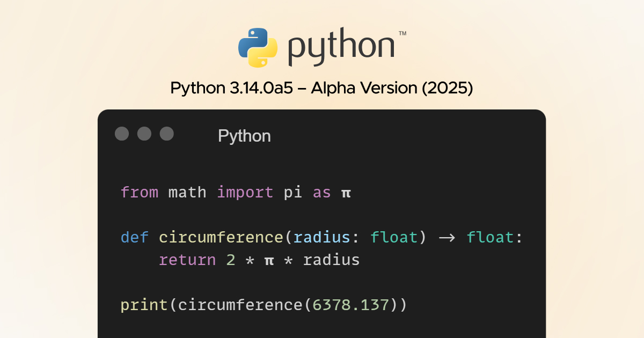This screenshot has width=644, height=338.
Task: Click the middle gray window dot
Action: tap(144, 134)
